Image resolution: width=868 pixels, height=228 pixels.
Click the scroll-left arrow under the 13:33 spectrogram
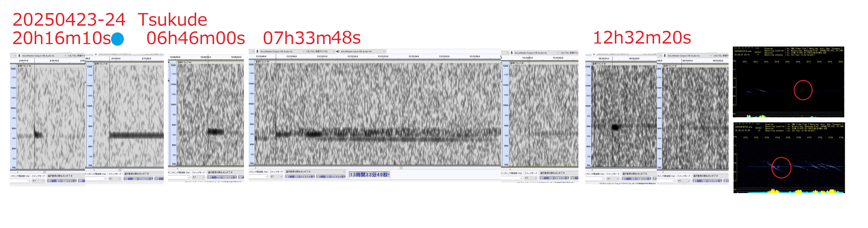point(255,168)
